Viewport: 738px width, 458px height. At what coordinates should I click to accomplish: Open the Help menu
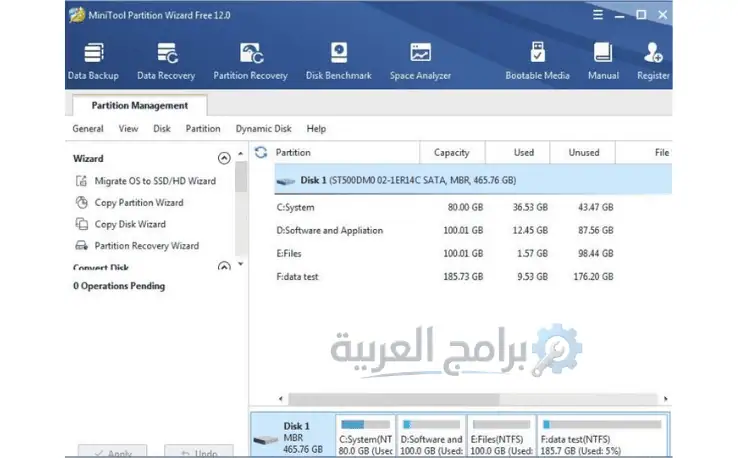point(316,129)
